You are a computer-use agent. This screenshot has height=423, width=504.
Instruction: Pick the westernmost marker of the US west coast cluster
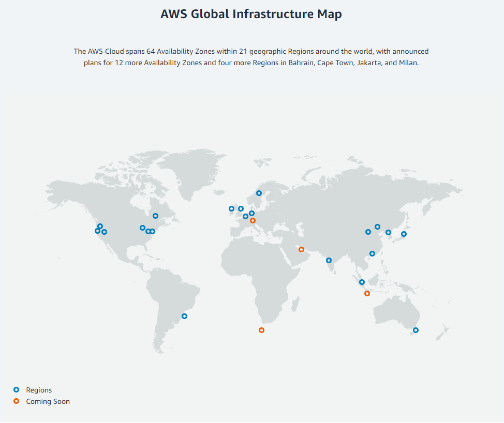tap(97, 231)
